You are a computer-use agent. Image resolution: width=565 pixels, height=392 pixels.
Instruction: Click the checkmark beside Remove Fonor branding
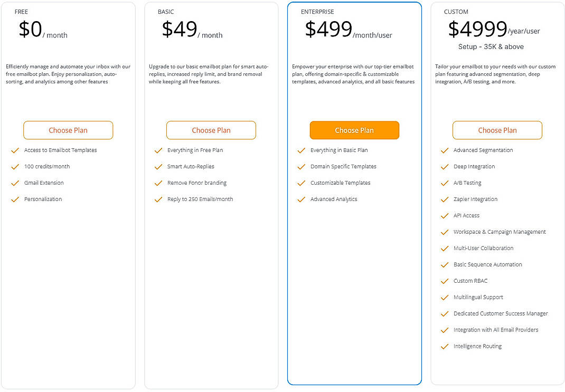158,183
